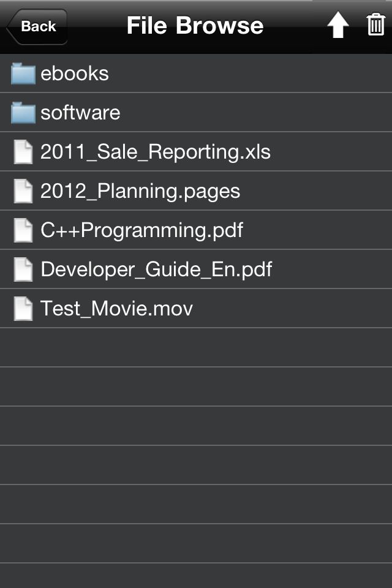Click the ebooks folder icon

[23, 73]
